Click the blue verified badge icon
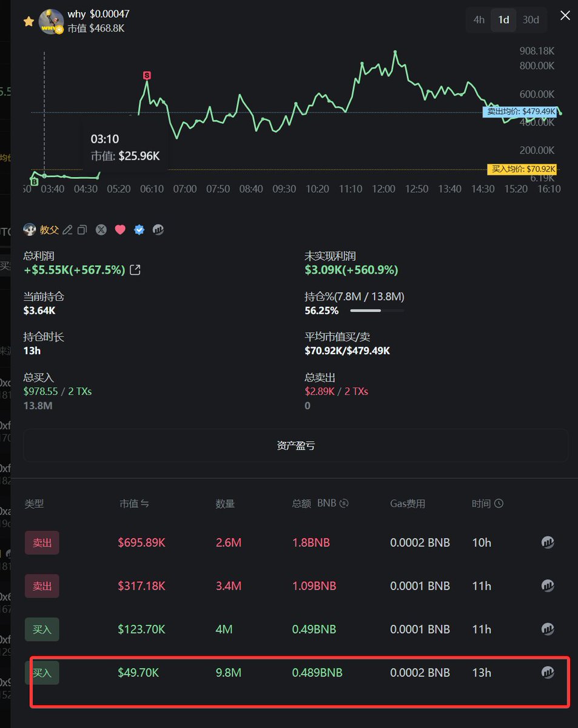578x728 pixels. [139, 230]
